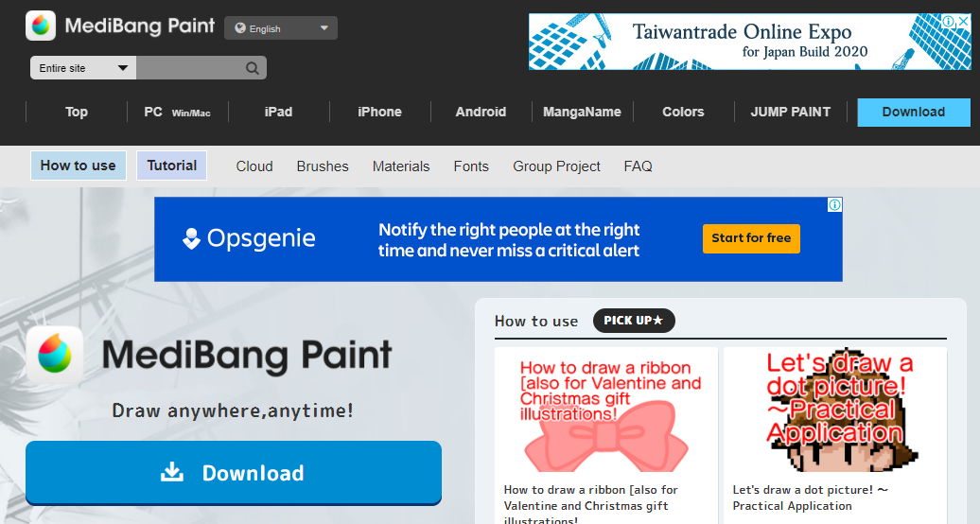The width and height of the screenshot is (980, 524).
Task: Select the How to use tab
Action: coord(79,166)
